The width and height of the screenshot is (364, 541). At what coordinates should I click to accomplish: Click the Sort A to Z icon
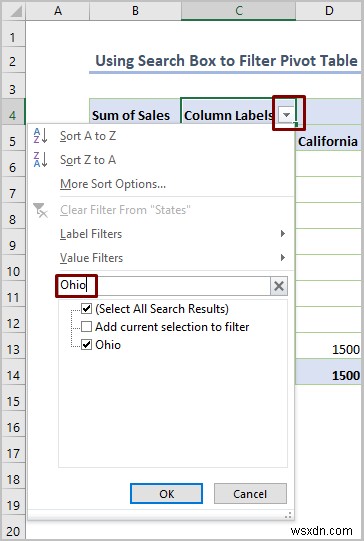click(40, 136)
